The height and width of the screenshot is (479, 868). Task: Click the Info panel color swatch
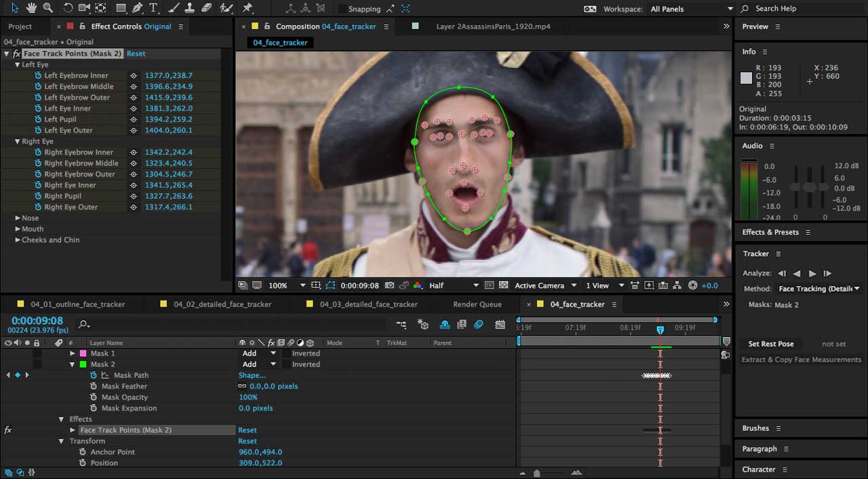tap(746, 78)
